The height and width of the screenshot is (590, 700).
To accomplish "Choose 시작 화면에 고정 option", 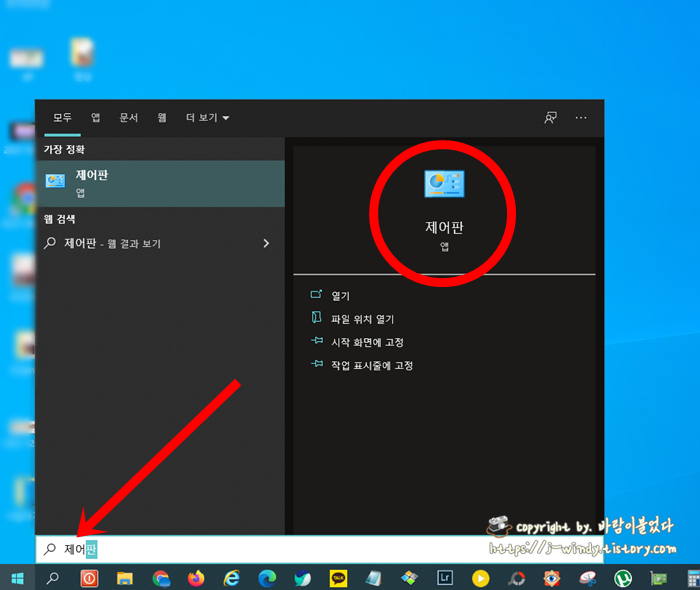I will 367,342.
